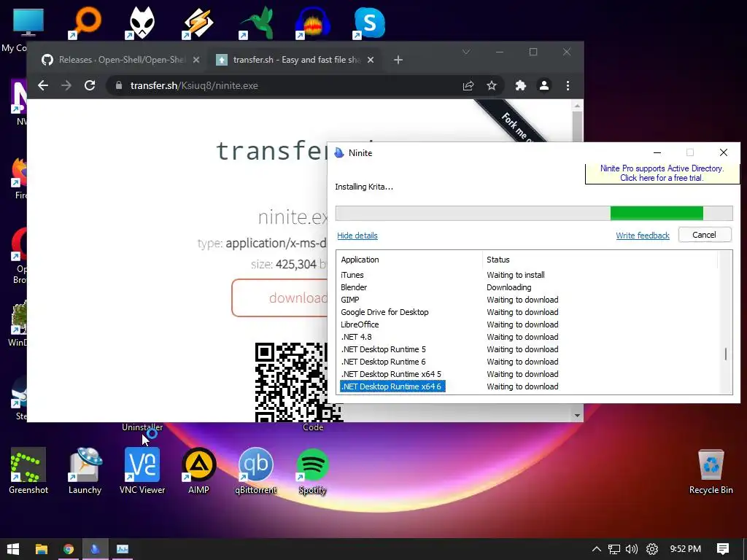Click the "Downloading" status for Blender
This screenshot has height=560, width=747.
point(508,287)
